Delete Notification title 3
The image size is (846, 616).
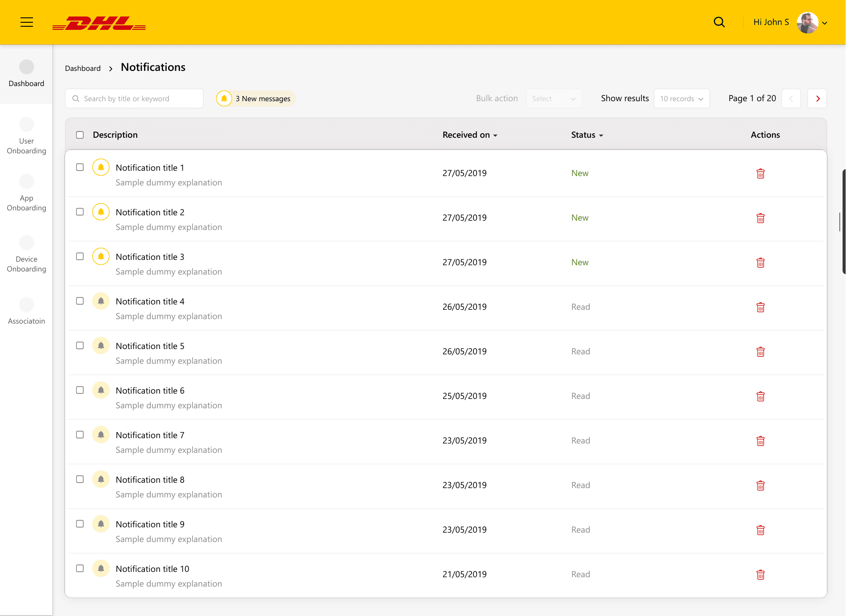(760, 263)
